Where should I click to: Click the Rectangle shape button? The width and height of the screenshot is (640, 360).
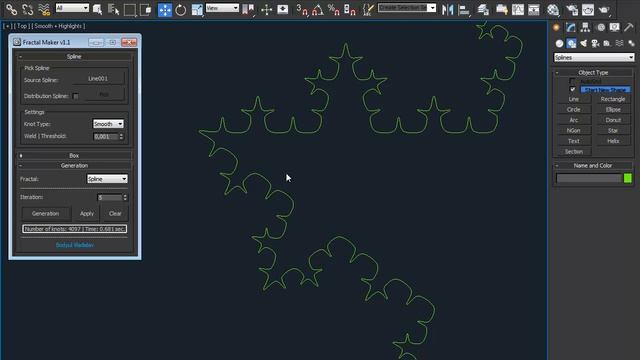coord(613,99)
